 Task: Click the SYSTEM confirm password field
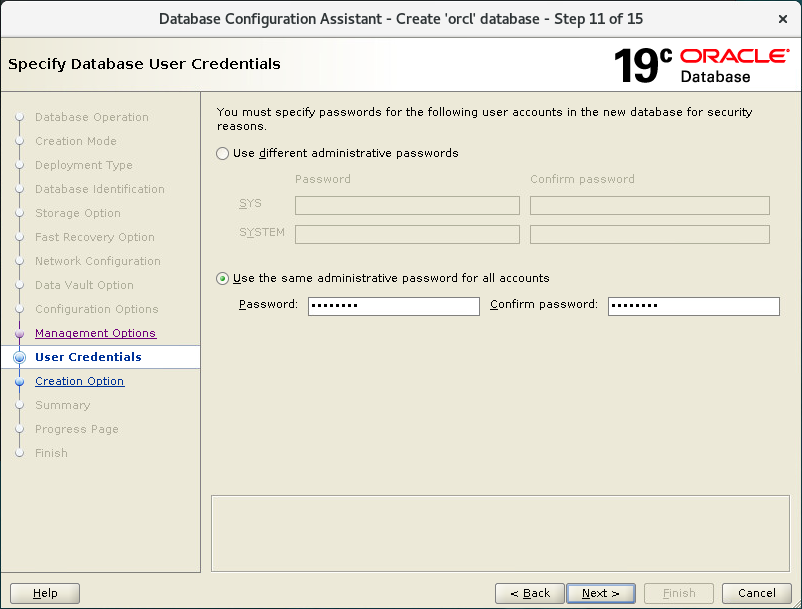coord(650,234)
